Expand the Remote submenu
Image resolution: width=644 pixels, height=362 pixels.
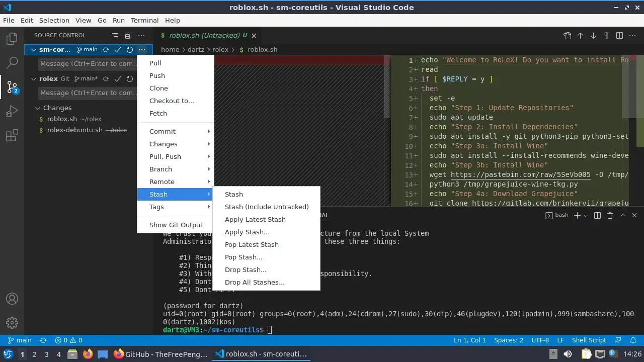[176, 182]
